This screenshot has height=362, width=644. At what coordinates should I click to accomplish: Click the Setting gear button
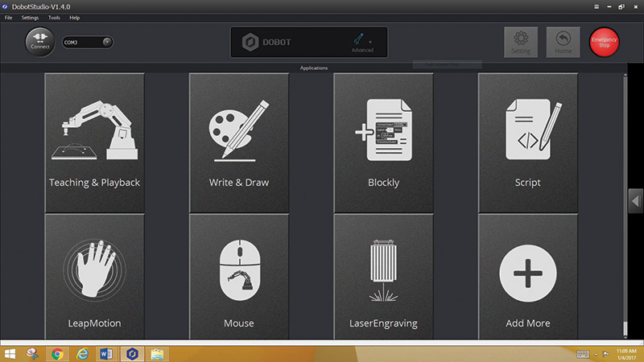click(x=521, y=43)
